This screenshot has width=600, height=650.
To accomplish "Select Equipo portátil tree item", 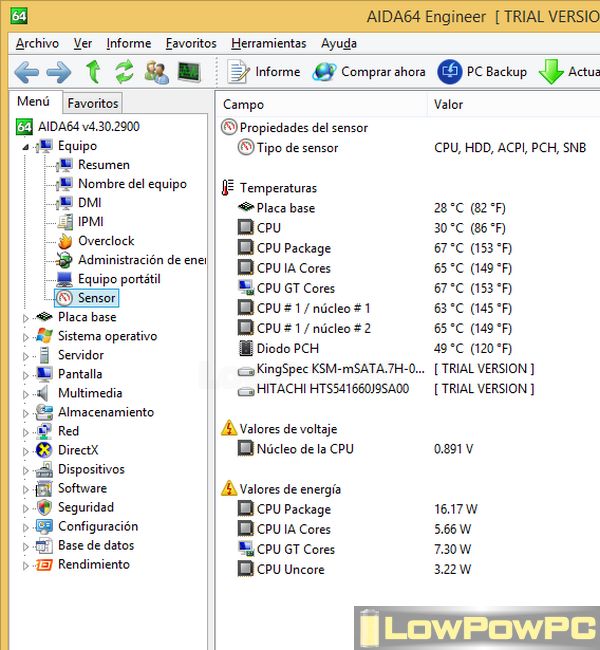I will (x=119, y=279).
